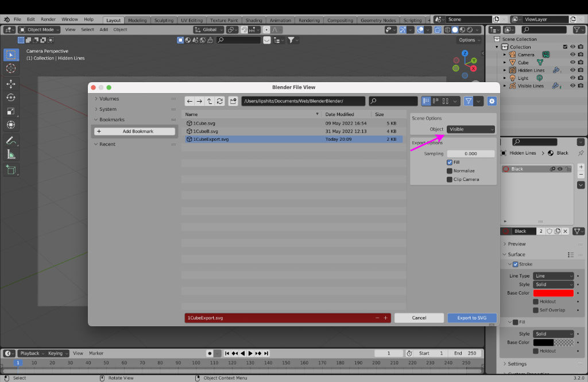
Task: Hide the Cube in outliner
Action: tap(572, 63)
